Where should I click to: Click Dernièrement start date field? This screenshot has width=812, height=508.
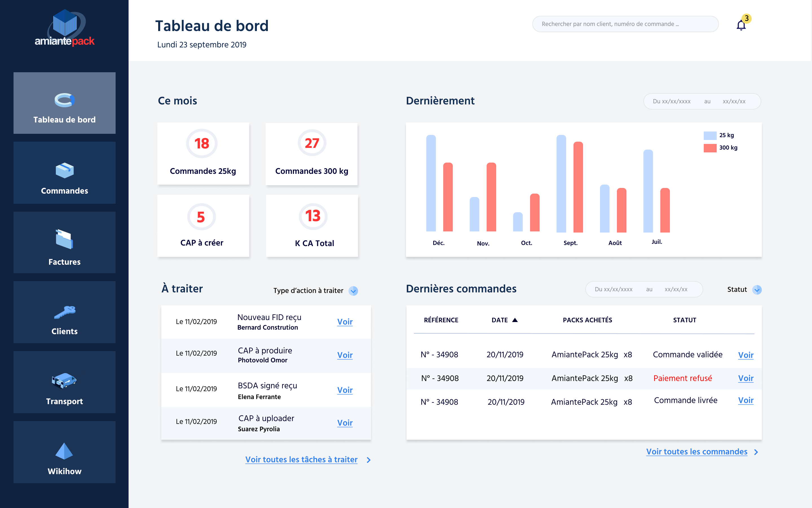671,102
